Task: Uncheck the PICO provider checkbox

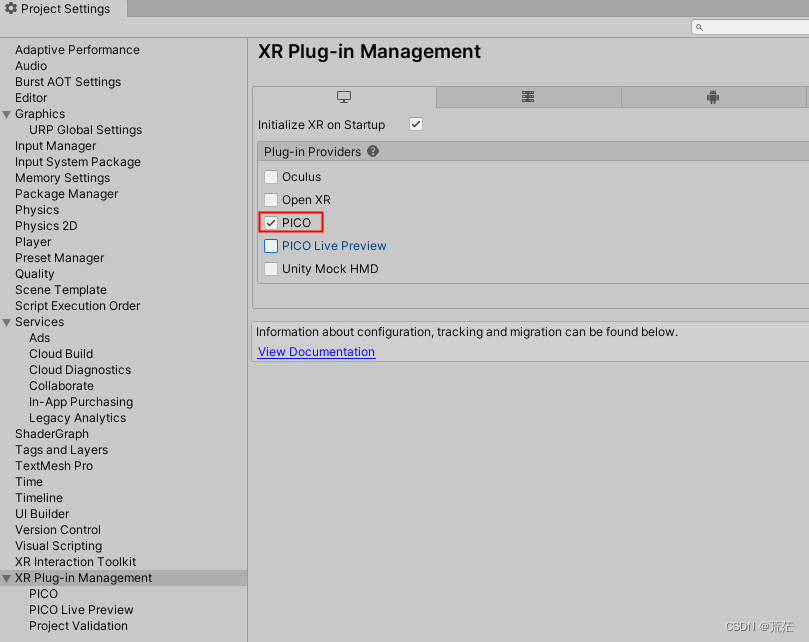Action: (x=271, y=223)
